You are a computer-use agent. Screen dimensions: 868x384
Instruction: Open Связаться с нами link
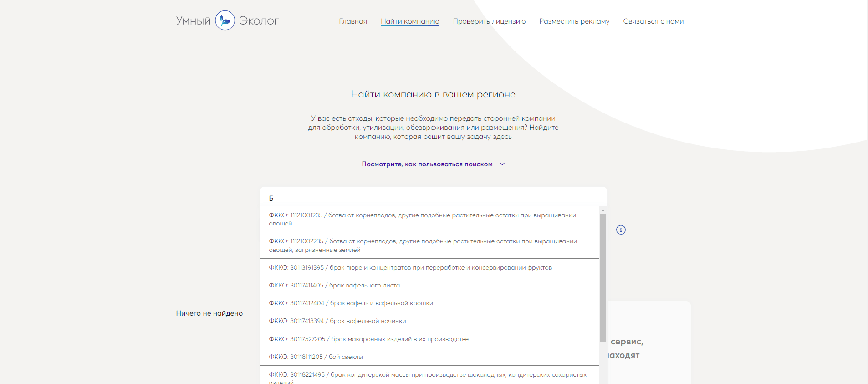tap(653, 21)
